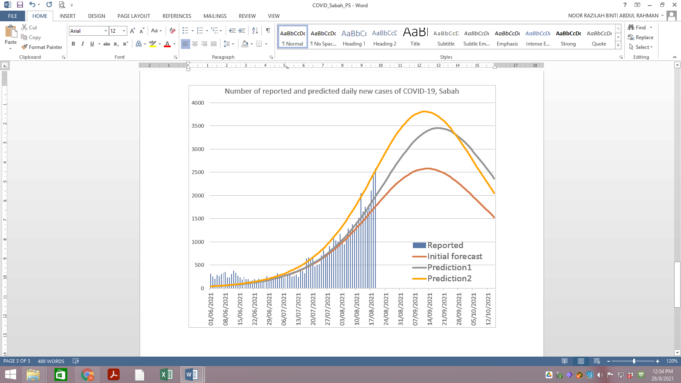Image resolution: width=681 pixels, height=383 pixels.
Task: Switch to the INSERT tab
Action: pos(67,16)
